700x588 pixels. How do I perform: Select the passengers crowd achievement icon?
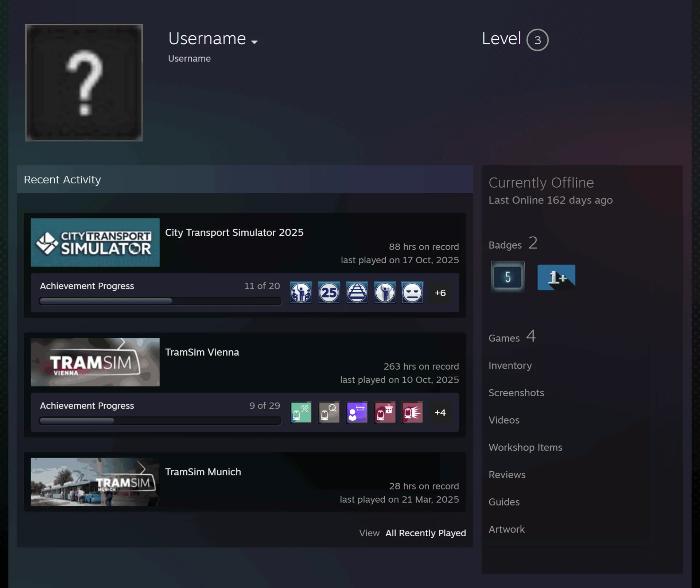[301, 292]
